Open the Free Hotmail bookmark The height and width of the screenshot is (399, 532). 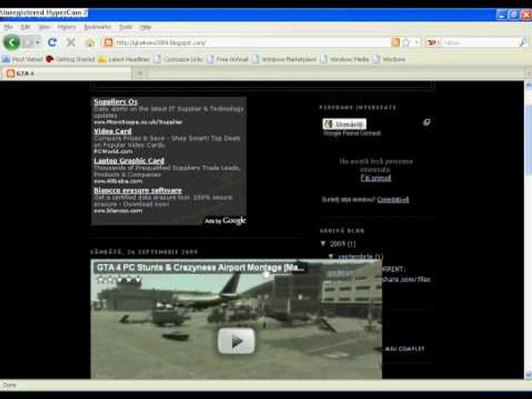point(227,59)
